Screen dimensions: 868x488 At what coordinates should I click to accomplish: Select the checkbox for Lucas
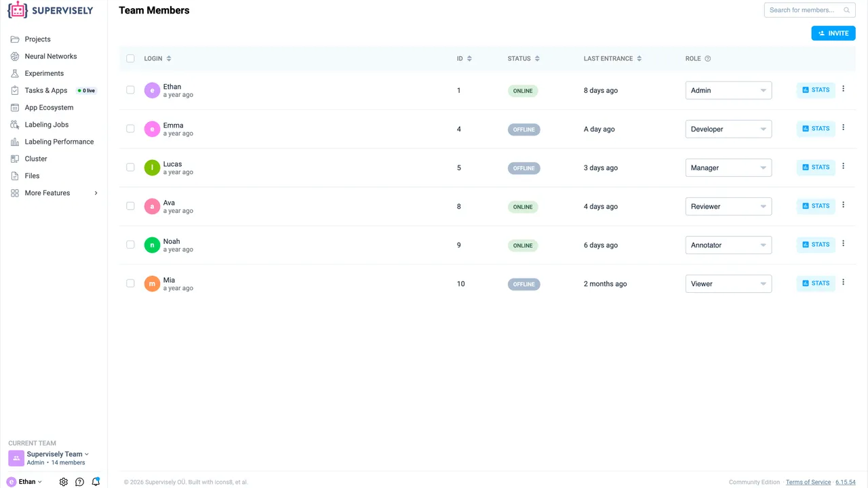click(130, 167)
